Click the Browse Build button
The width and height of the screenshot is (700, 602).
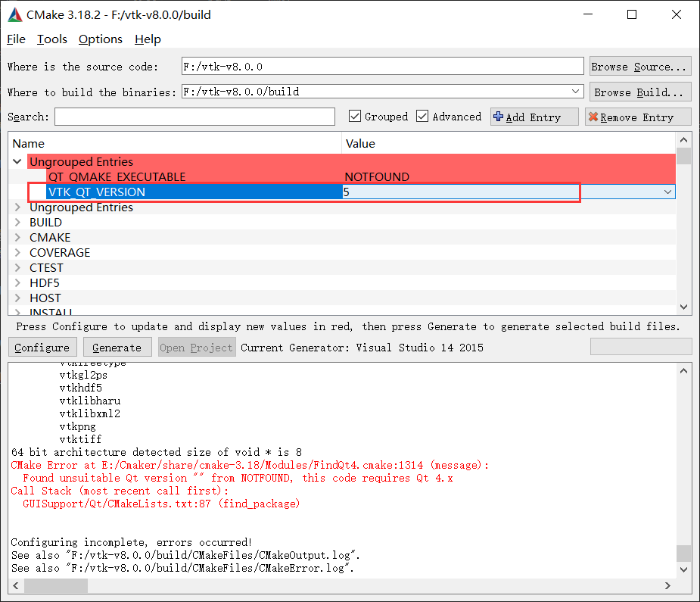[x=640, y=92]
